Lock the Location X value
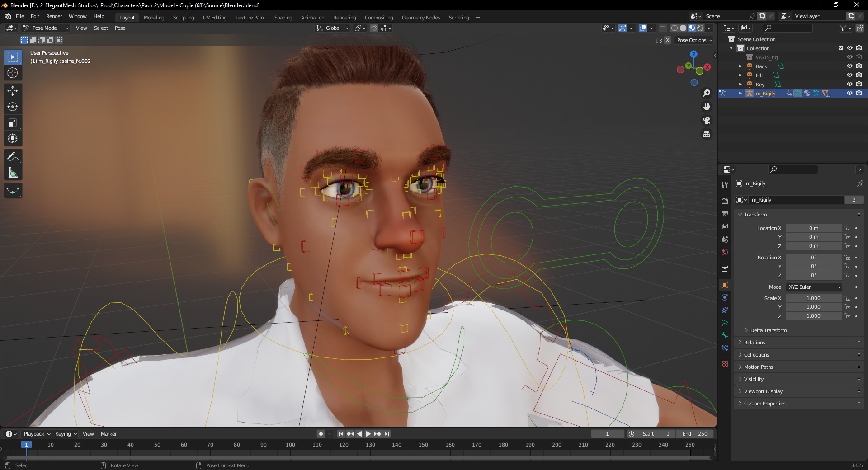This screenshot has height=470, width=868. click(x=848, y=228)
